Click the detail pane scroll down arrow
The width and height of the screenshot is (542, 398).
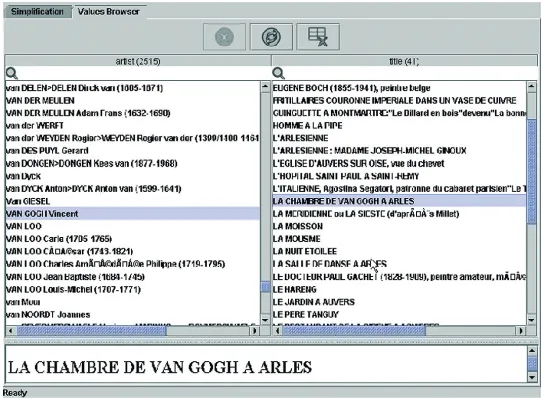(x=532, y=377)
